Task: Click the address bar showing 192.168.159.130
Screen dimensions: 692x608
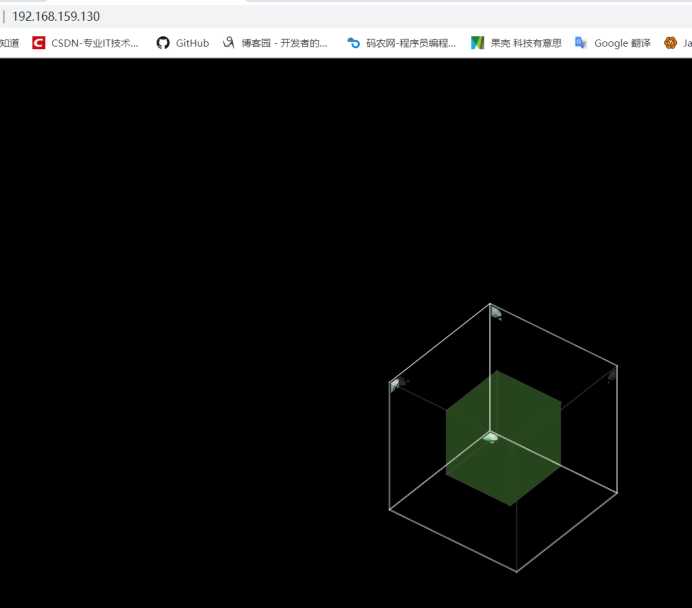Action: (56, 16)
